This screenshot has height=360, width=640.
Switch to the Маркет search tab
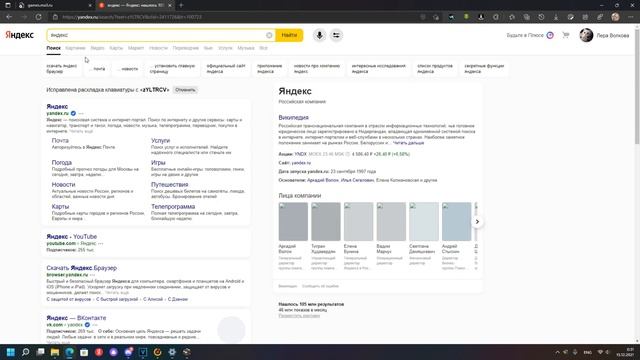pos(136,48)
